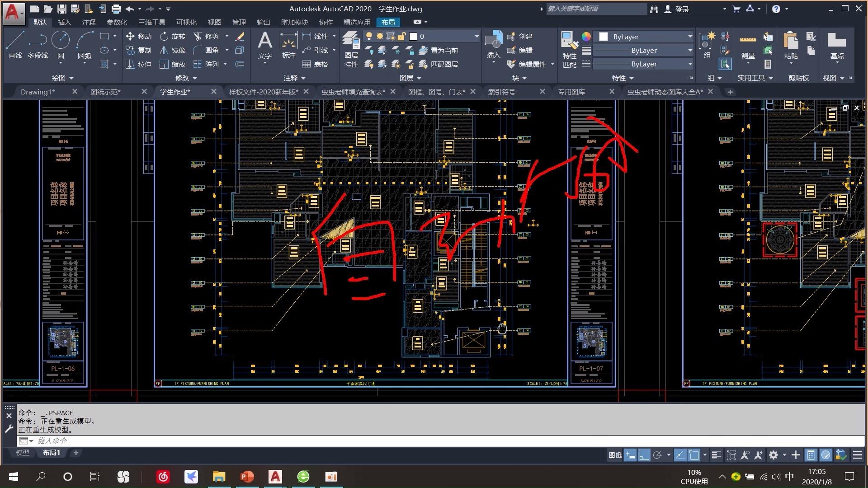Image resolution: width=868 pixels, height=488 pixels.
Task: Select the 直线 (Line) tool
Action: 15,44
